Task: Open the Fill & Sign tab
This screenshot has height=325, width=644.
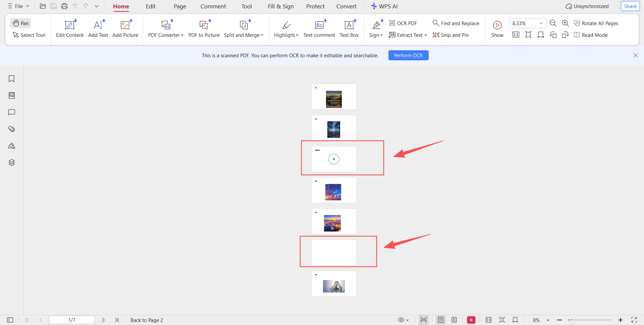Action: (x=281, y=6)
